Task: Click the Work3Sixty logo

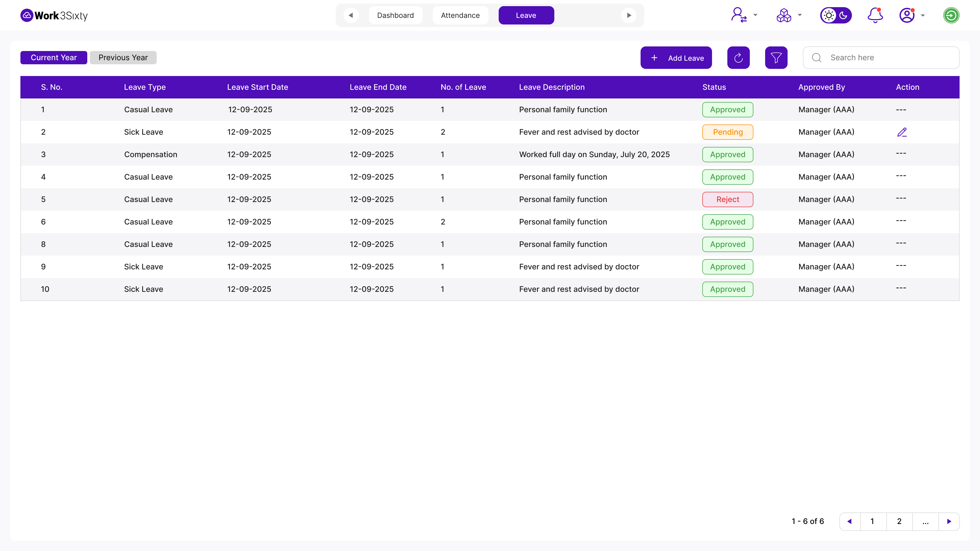Action: [54, 15]
